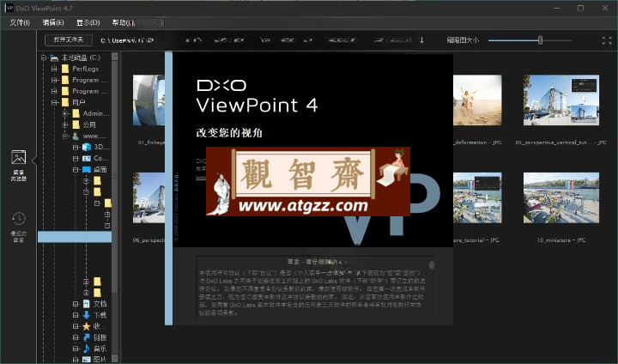Expand the Admin folder tree node
The height and width of the screenshot is (364, 618).
[65, 113]
